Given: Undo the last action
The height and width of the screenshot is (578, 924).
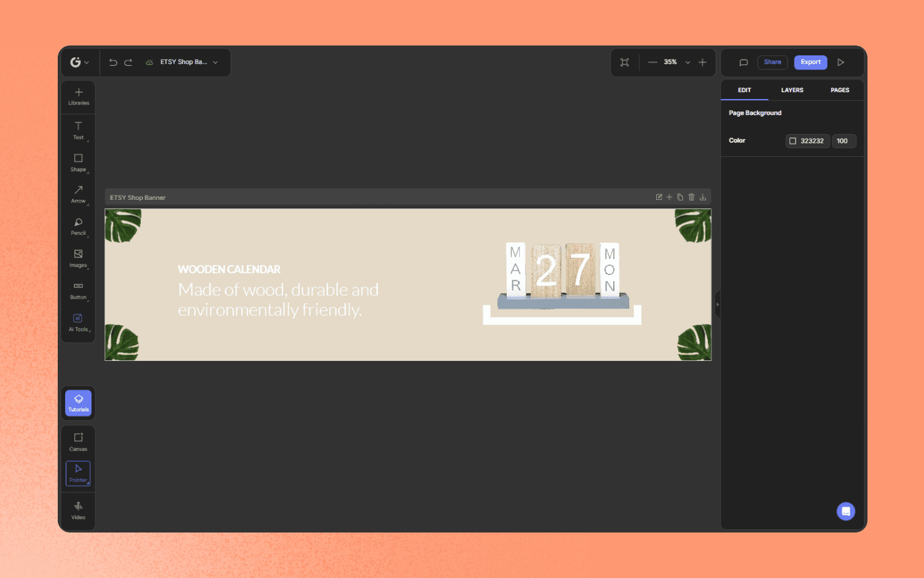Looking at the screenshot, I should point(113,62).
